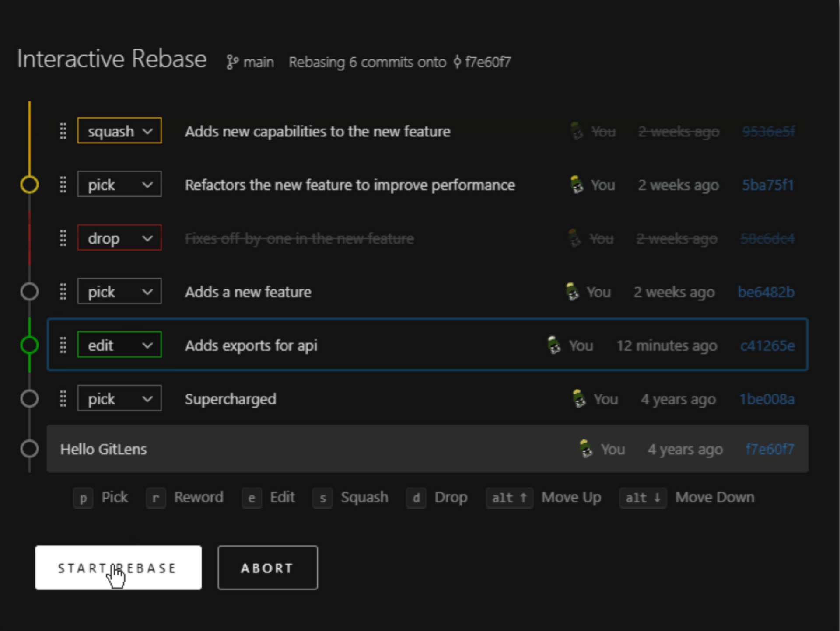Click the drag handle on the Supercharged commit
Viewport: 840px width, 631px height.
63,398
